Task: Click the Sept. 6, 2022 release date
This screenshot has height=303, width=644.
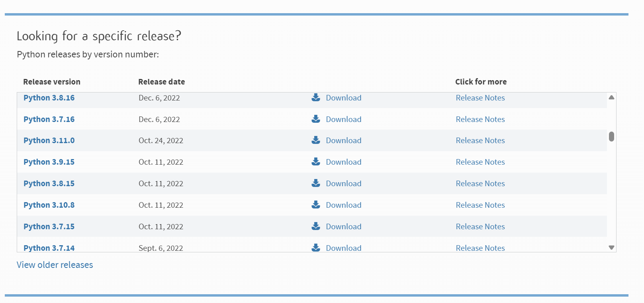Action: (x=161, y=248)
